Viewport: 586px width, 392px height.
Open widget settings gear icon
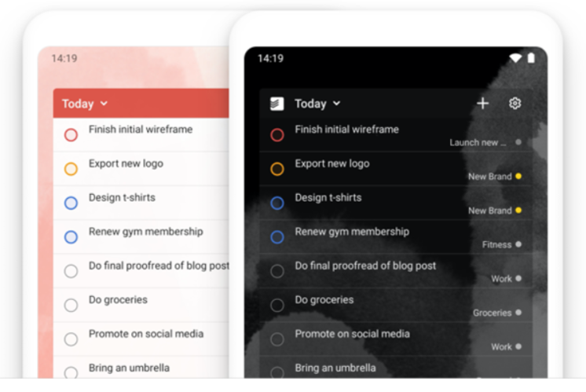click(515, 104)
